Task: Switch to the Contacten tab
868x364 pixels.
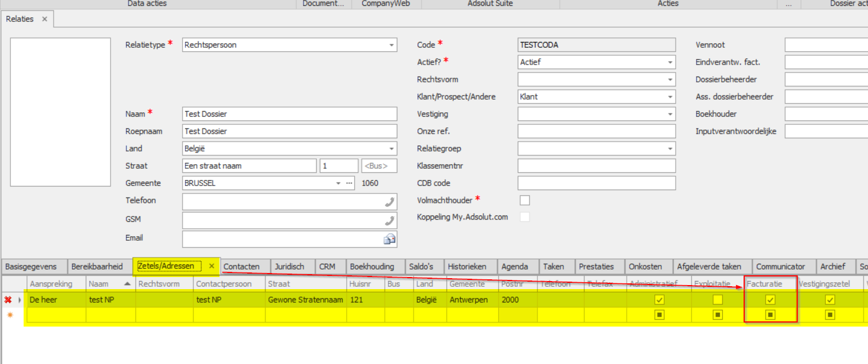Action: [x=241, y=267]
